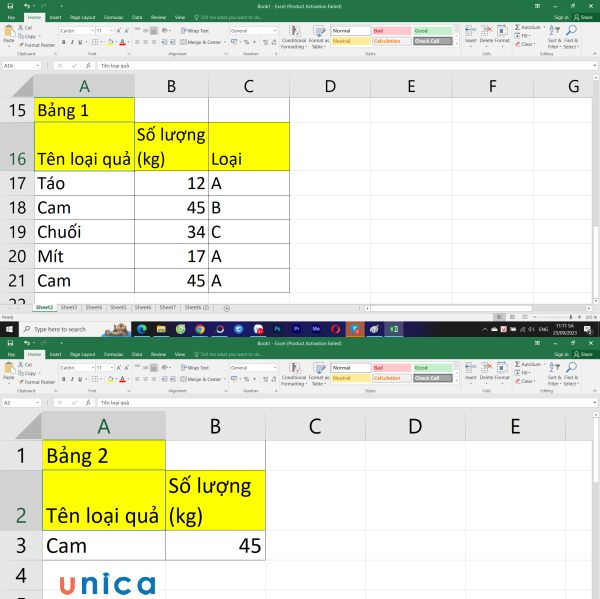Click Undo in the top Excel window
This screenshot has width=600, height=599.
tap(26, 6)
